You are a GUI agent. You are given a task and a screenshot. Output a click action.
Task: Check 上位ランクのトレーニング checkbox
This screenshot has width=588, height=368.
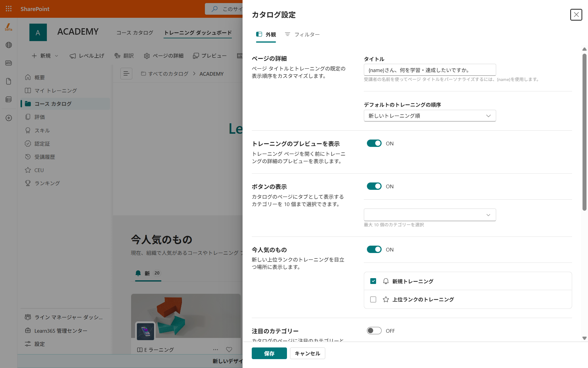click(373, 299)
